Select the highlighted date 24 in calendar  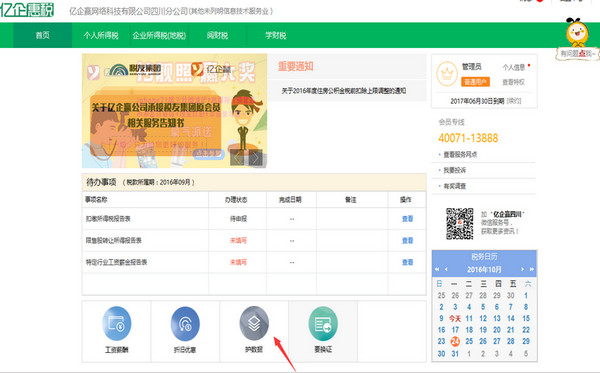[455, 341]
